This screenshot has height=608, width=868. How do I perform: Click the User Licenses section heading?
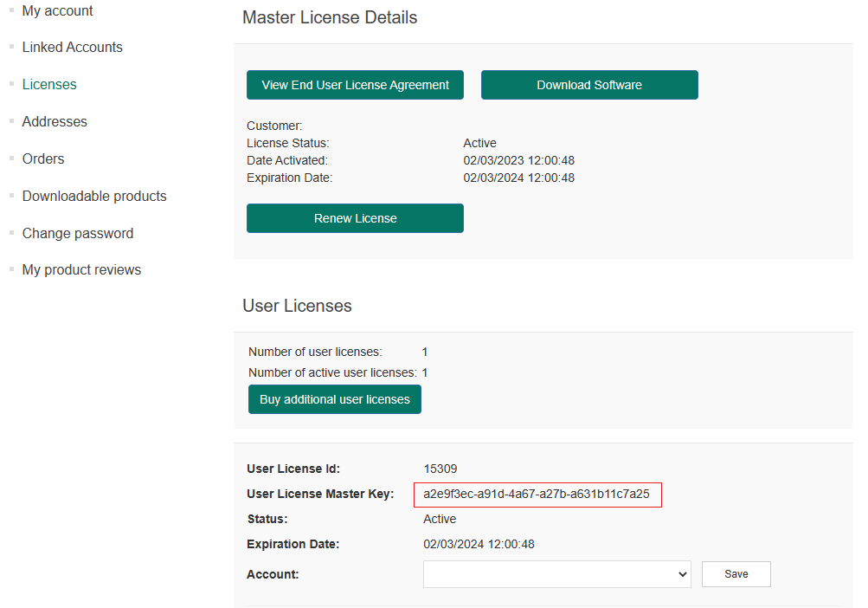click(297, 307)
